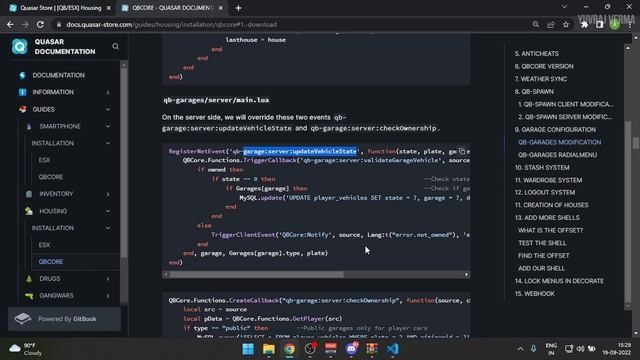Select QBCORE under Housing Installation
Screen dimensions: 640x360
(51, 262)
